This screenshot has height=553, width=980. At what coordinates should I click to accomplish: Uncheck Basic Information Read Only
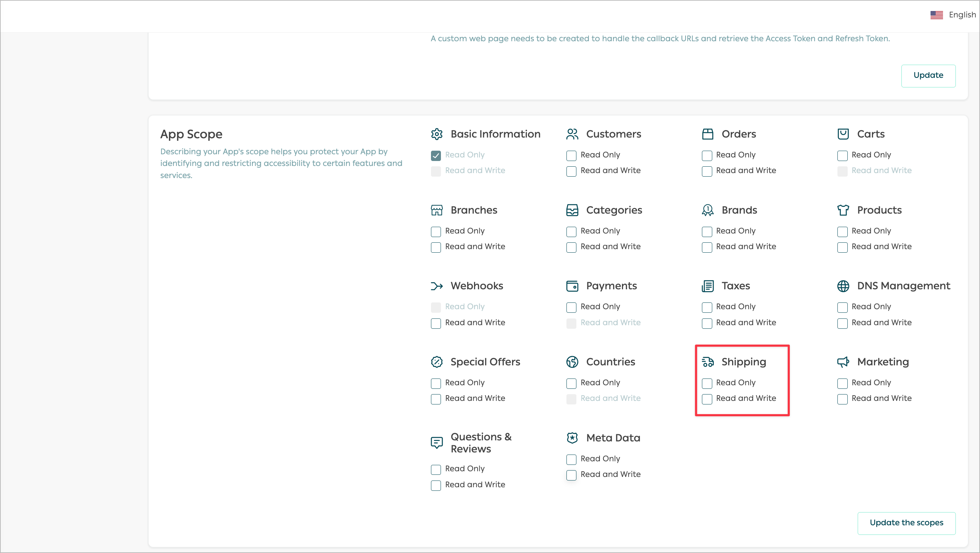pyautogui.click(x=436, y=155)
